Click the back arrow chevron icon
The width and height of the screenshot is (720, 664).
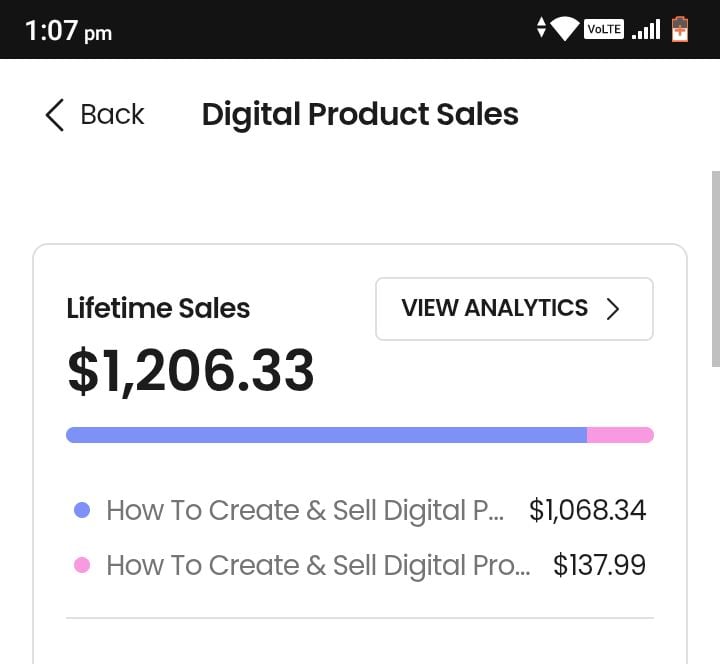tap(54, 115)
